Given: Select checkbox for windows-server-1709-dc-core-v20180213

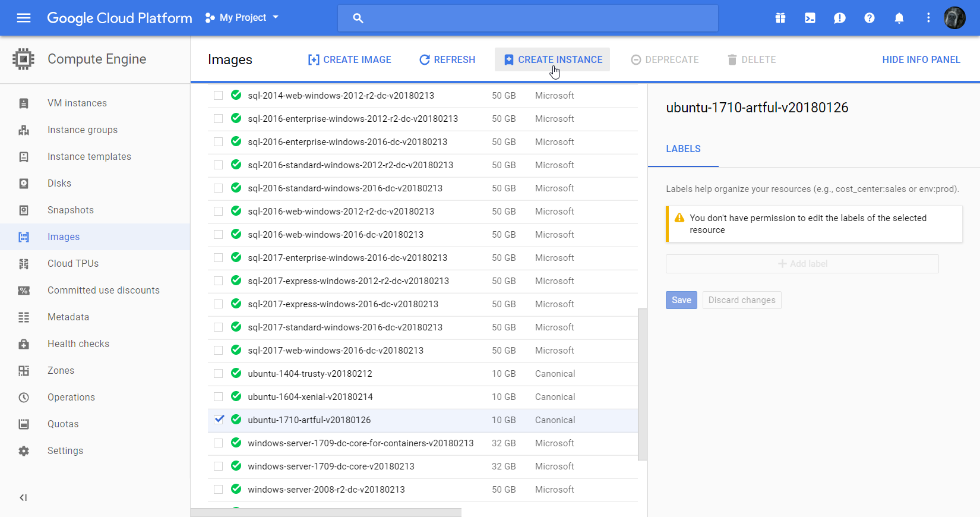Looking at the screenshot, I should 219,466.
